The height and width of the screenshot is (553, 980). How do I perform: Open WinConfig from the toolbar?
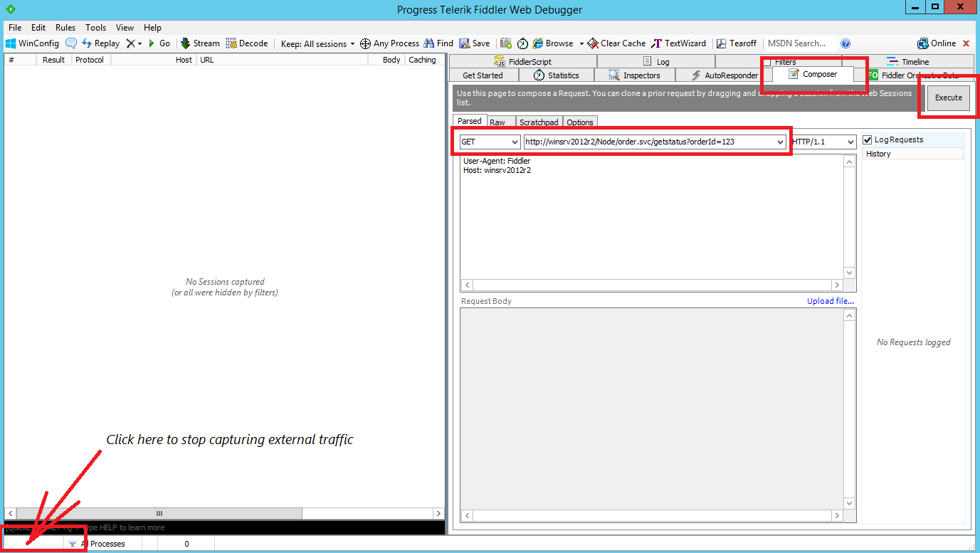[x=32, y=43]
